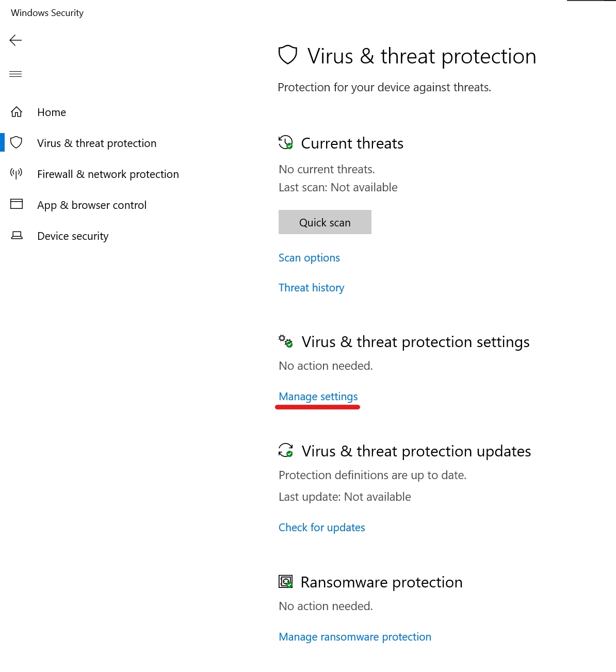Click the Home house icon
Image resolution: width=616 pixels, height=672 pixels.
pyautogui.click(x=17, y=112)
